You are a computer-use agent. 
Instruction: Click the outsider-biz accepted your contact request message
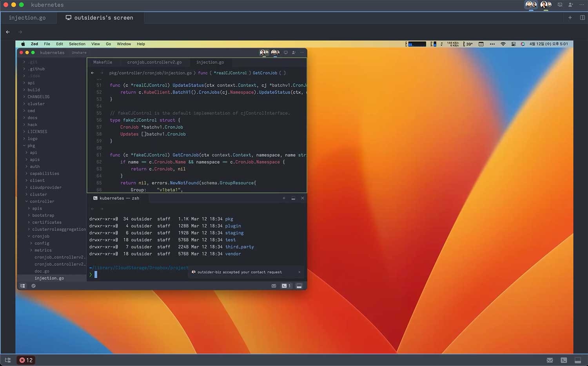(240, 272)
